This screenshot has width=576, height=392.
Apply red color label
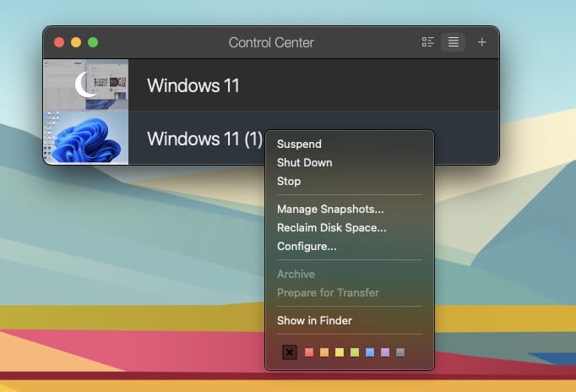[309, 352]
